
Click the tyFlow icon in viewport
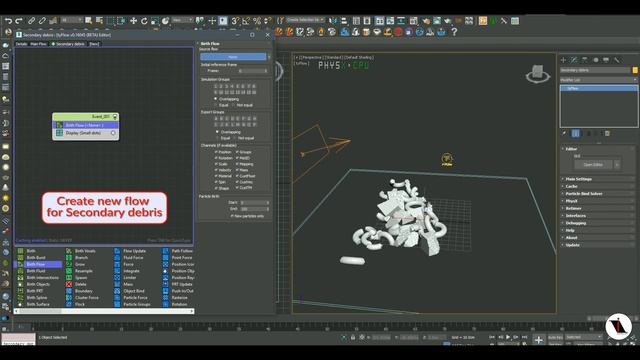click(447, 159)
